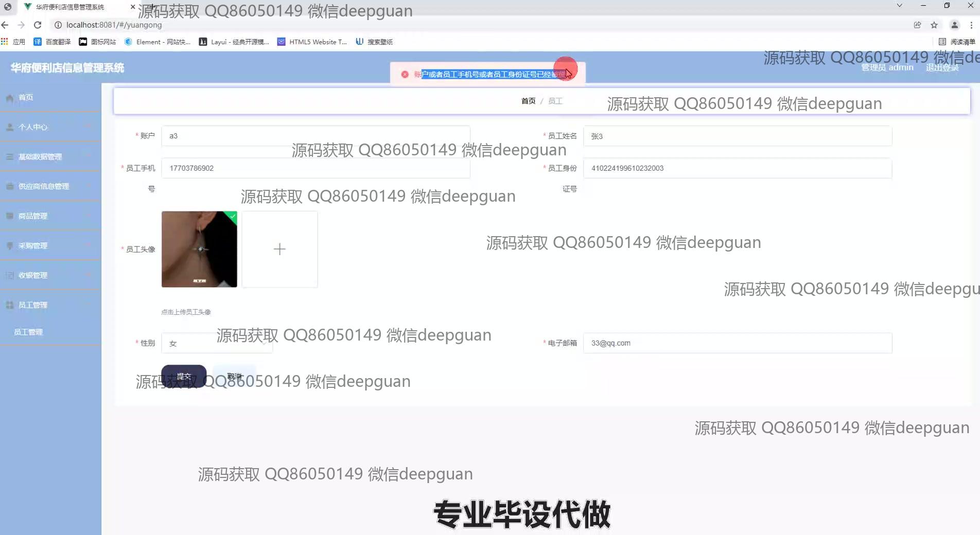This screenshot has height=535, width=980.
Task: Open Chrome's three-dot menu
Action: click(x=971, y=25)
